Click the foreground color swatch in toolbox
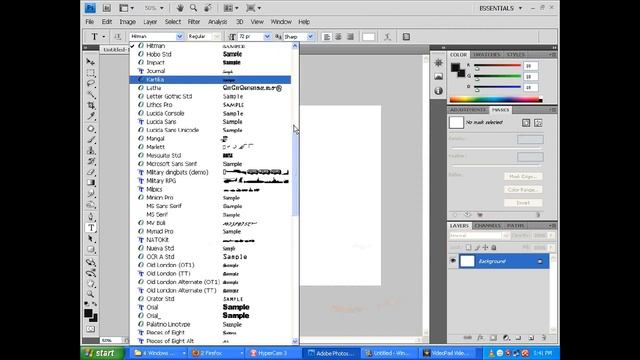Viewport: 640px width, 360px height. pyautogui.click(x=88, y=313)
